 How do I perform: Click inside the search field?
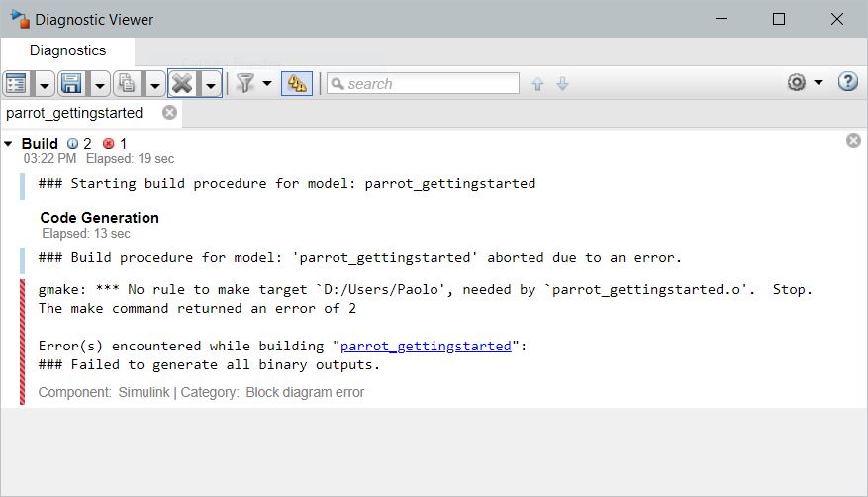click(x=423, y=83)
